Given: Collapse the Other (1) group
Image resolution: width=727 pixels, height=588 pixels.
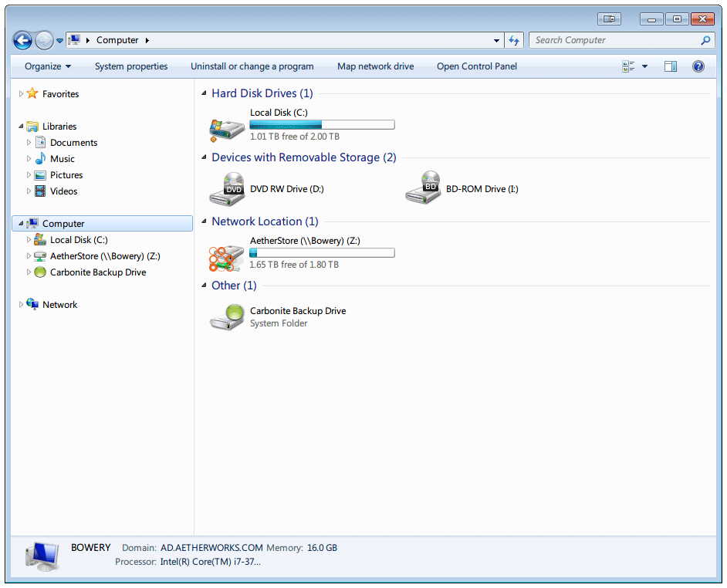Looking at the screenshot, I should point(204,286).
